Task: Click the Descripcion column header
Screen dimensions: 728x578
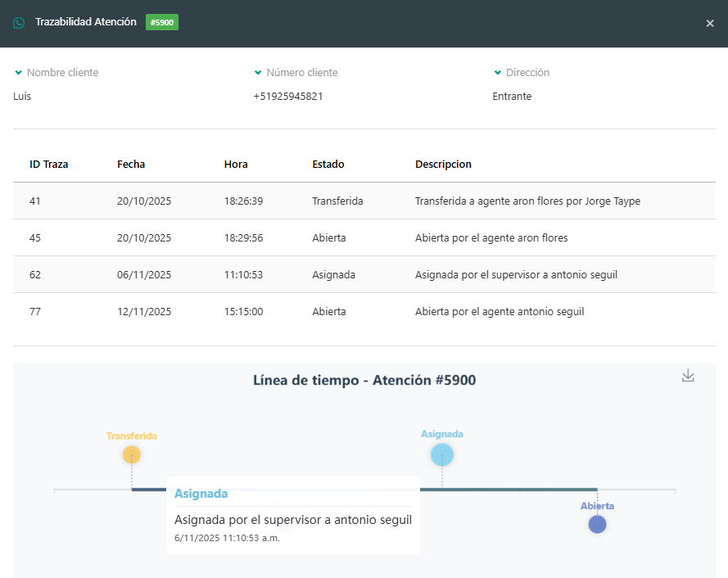Action: click(x=443, y=164)
